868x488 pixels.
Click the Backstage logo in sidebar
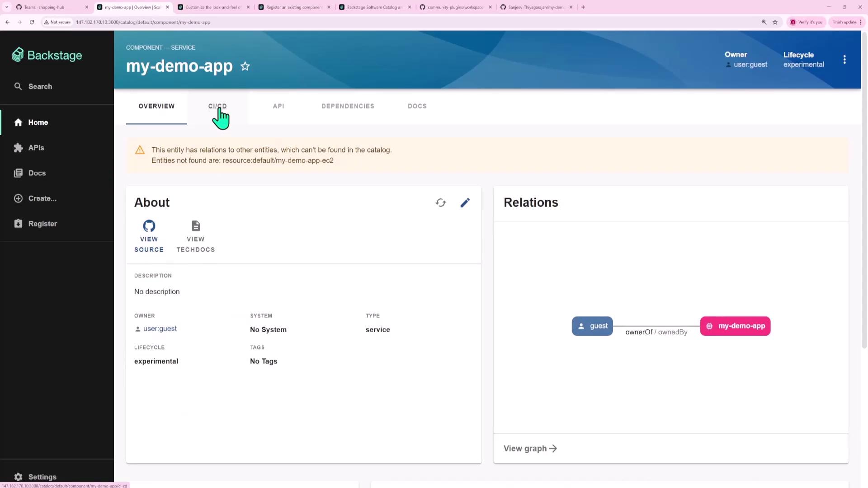click(47, 55)
